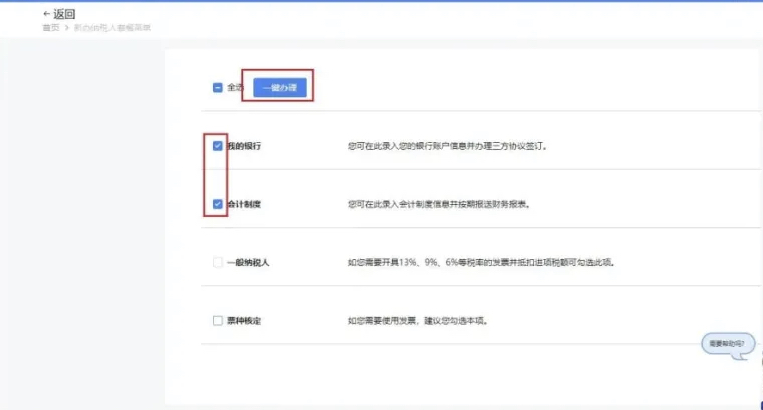Enable the 一般纳税人 checkbox
763x410 pixels.
coord(217,263)
